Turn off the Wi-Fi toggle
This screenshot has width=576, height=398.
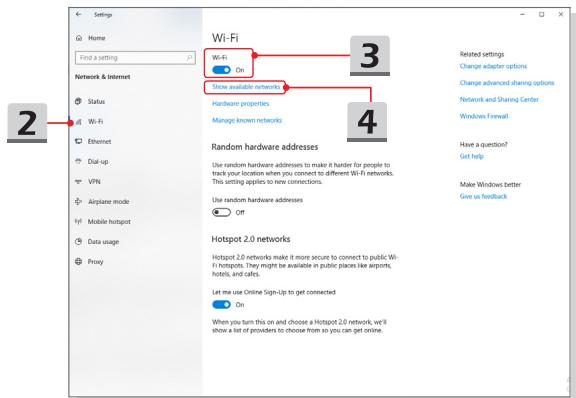click(222, 70)
